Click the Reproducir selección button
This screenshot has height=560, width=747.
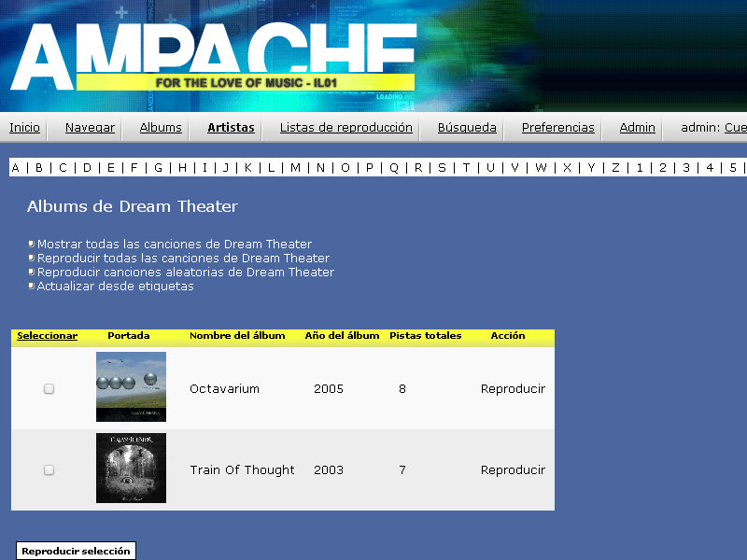(77, 551)
